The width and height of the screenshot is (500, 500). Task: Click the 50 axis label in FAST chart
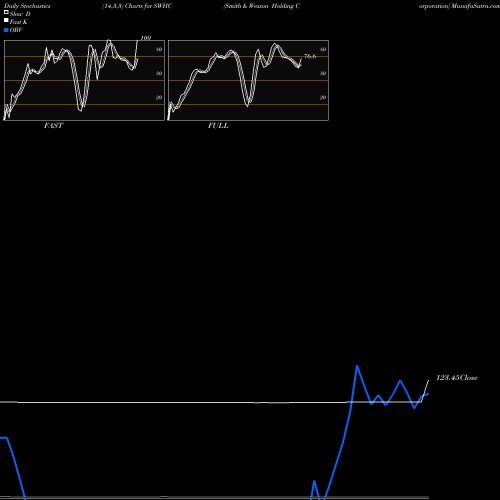(x=159, y=73)
